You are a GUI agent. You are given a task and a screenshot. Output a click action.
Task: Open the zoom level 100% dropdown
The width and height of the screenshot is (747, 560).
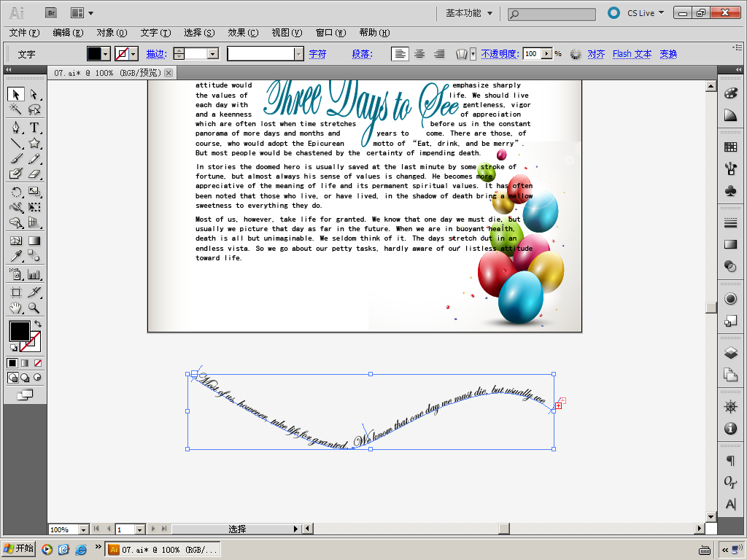(83, 529)
